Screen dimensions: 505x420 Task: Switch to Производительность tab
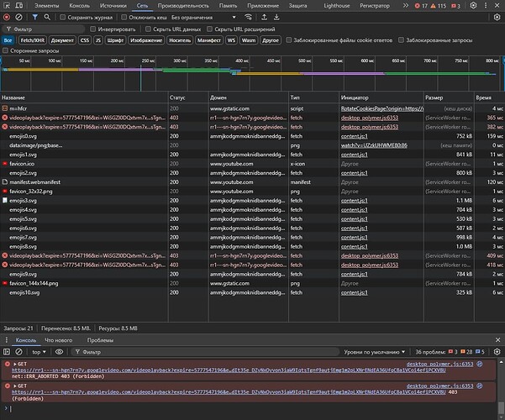coord(183,6)
